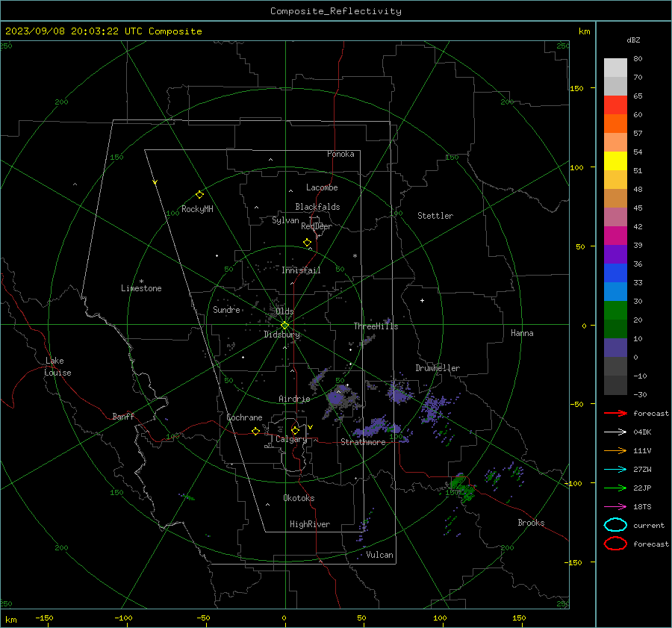
Task: Click the Lacombe label
Action: pyautogui.click(x=322, y=187)
